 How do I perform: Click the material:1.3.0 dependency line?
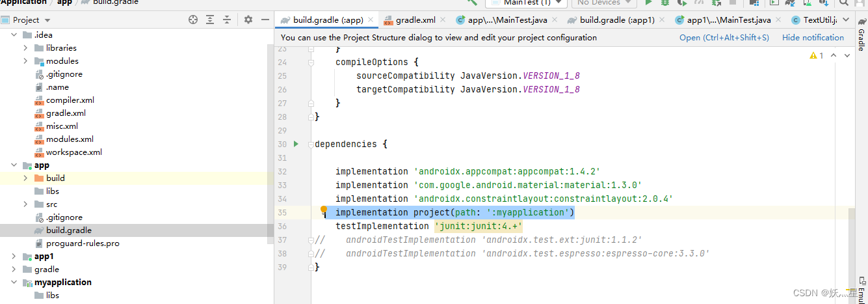[x=489, y=186]
